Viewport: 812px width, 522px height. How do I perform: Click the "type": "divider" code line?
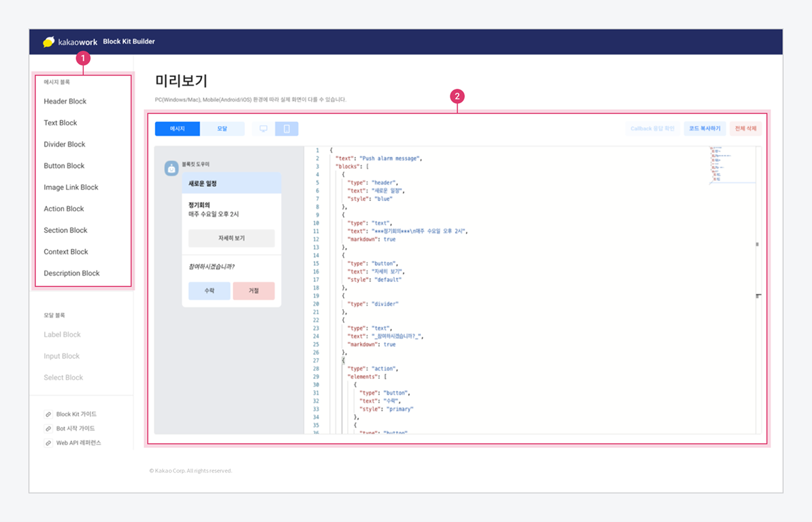373,304
